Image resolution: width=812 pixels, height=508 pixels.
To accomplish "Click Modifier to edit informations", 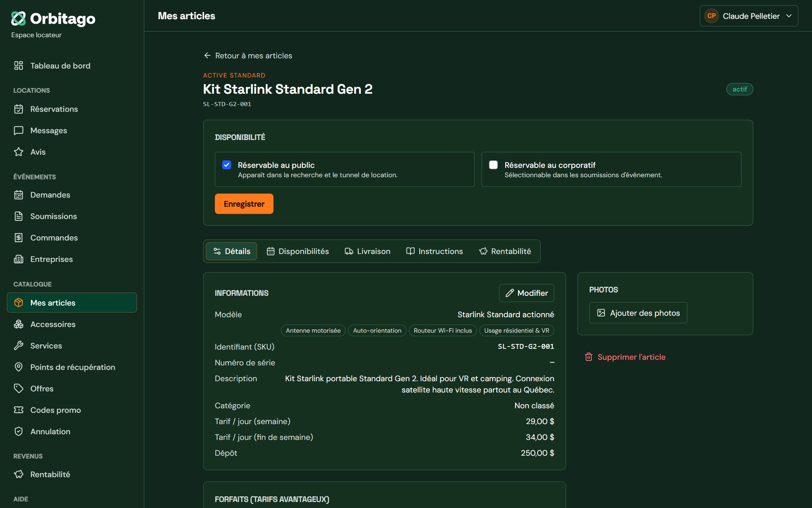I will coord(526,293).
